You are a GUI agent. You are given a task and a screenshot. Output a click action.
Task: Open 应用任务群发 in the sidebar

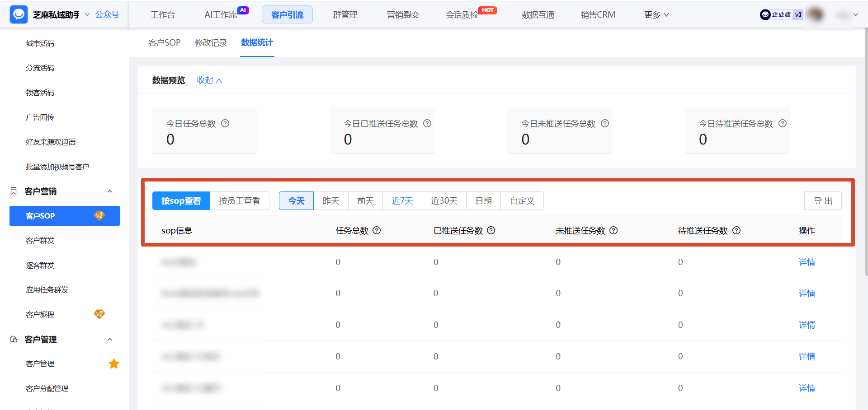(47, 289)
